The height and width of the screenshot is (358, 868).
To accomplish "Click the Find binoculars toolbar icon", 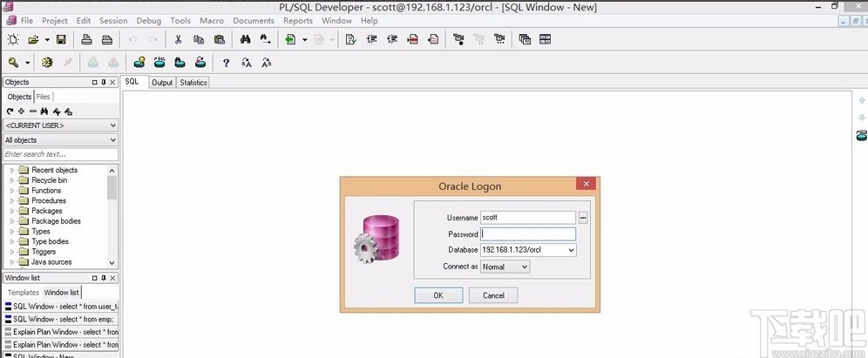I will [x=245, y=39].
